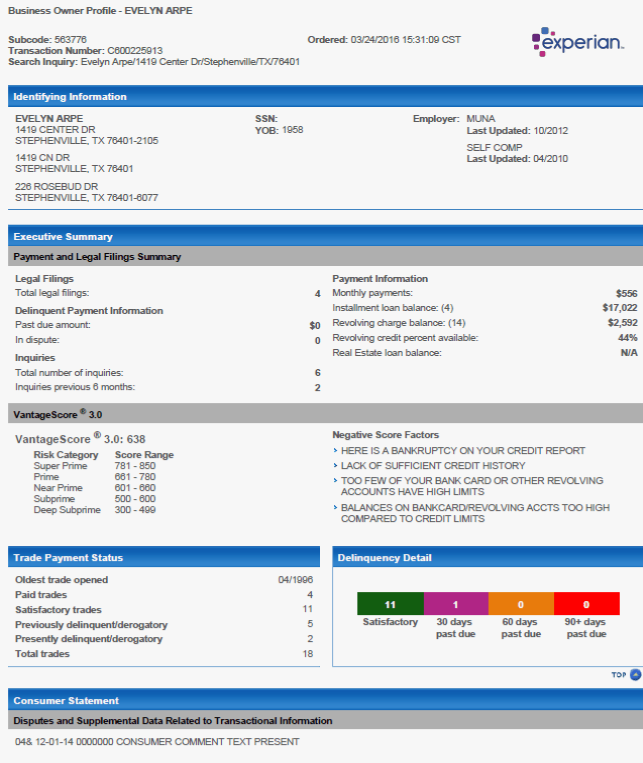This screenshot has height=763, width=643.
Task: Click the Trade Payment Status header
Action: coord(164,557)
